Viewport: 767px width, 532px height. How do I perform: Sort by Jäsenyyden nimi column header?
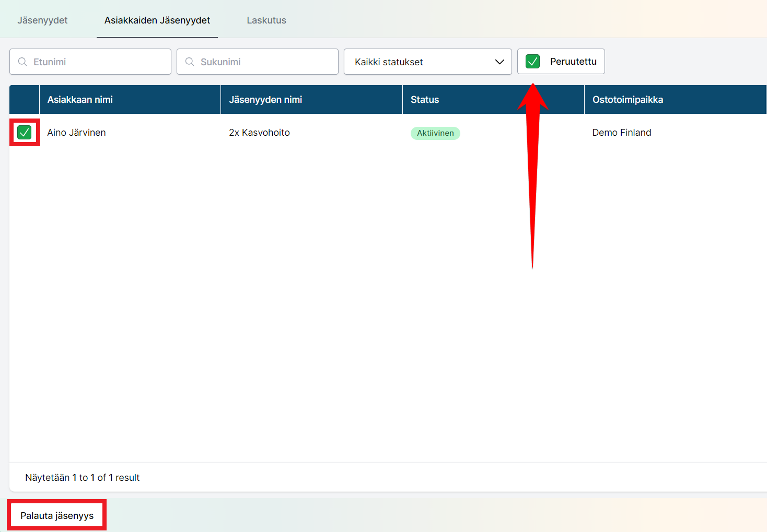click(x=265, y=100)
